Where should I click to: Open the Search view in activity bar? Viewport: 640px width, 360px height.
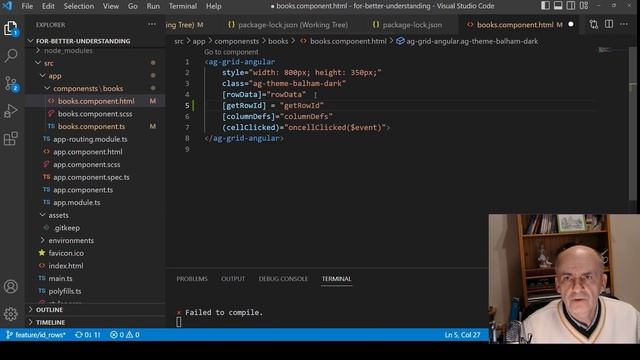(11, 55)
